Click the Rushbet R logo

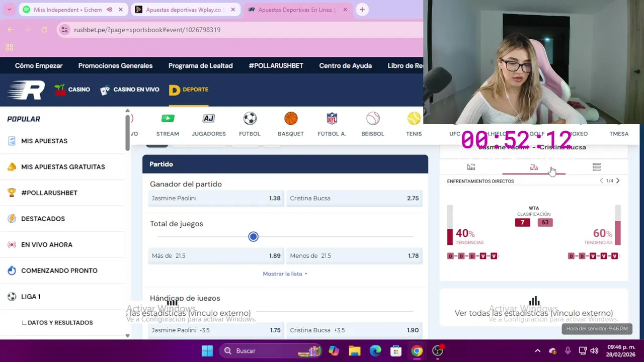[x=26, y=90]
